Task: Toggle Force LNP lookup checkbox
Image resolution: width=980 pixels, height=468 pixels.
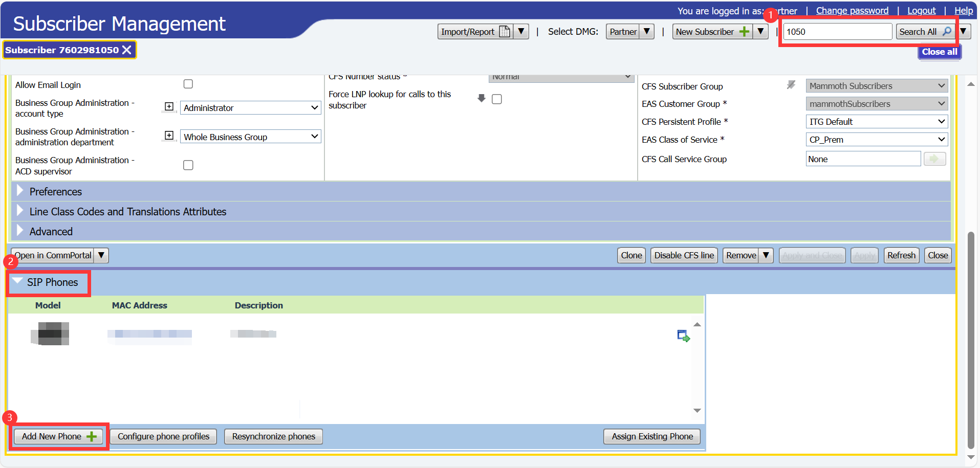Action: 496,99
